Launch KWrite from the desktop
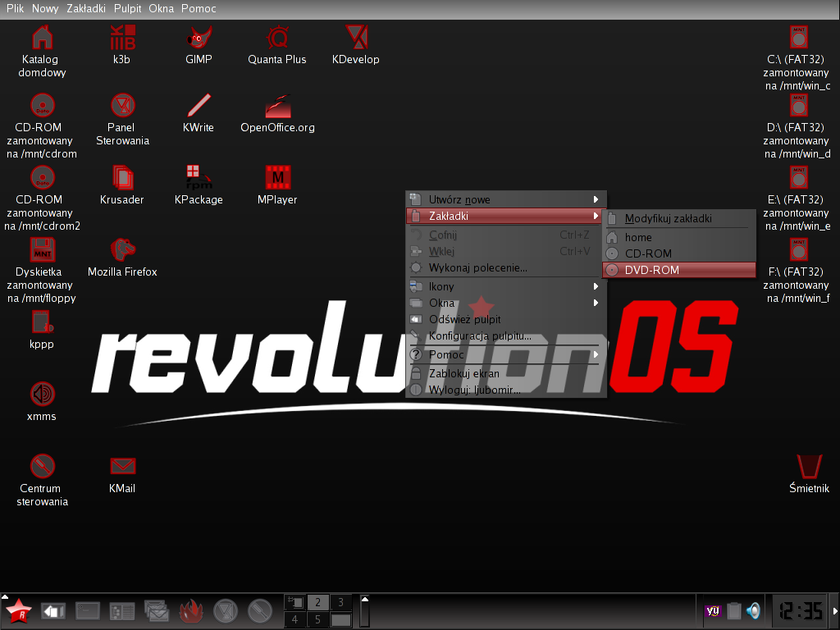This screenshot has height=630, width=840. tap(199, 106)
